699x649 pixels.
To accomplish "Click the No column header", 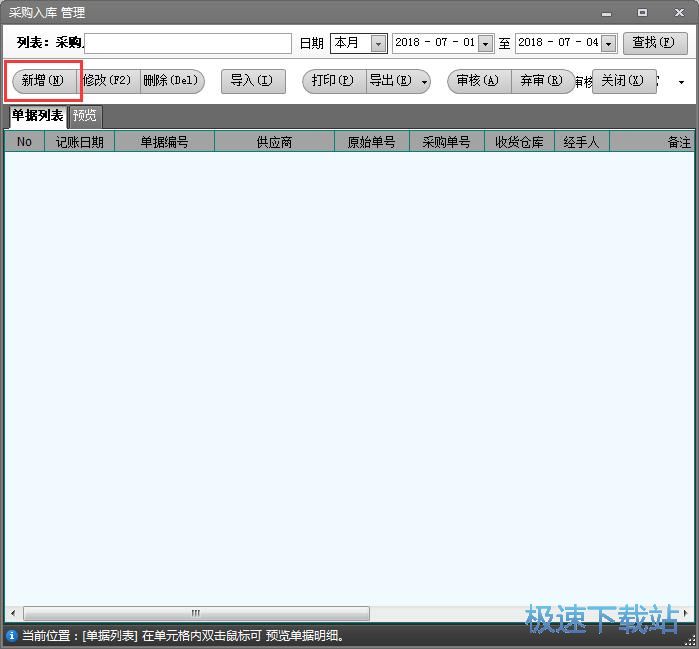I will click(25, 142).
